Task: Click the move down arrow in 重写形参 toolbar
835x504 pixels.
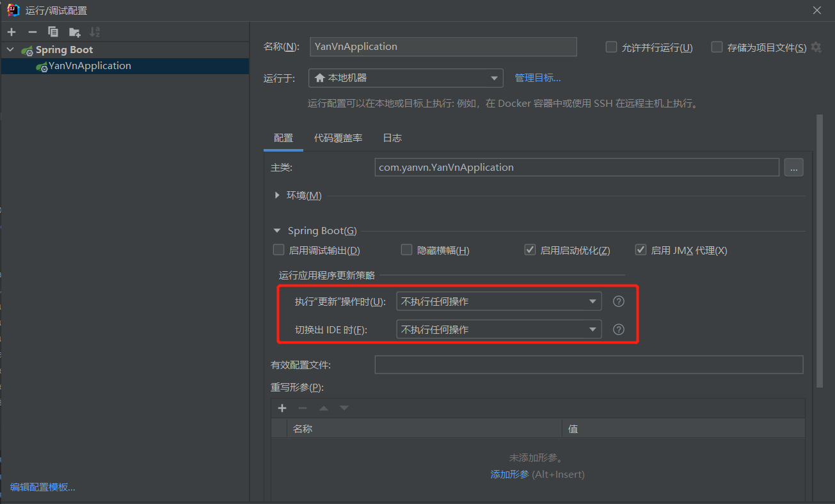Action: [344, 408]
